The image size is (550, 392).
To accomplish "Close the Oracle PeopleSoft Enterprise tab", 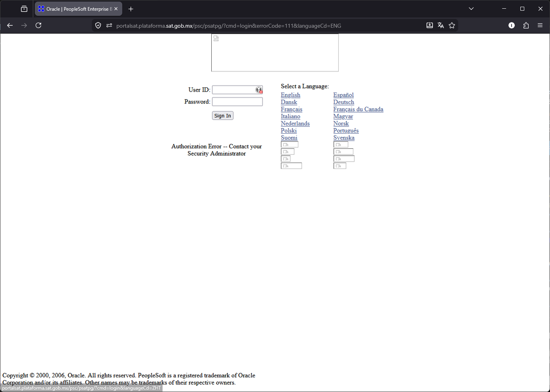I will click(116, 9).
